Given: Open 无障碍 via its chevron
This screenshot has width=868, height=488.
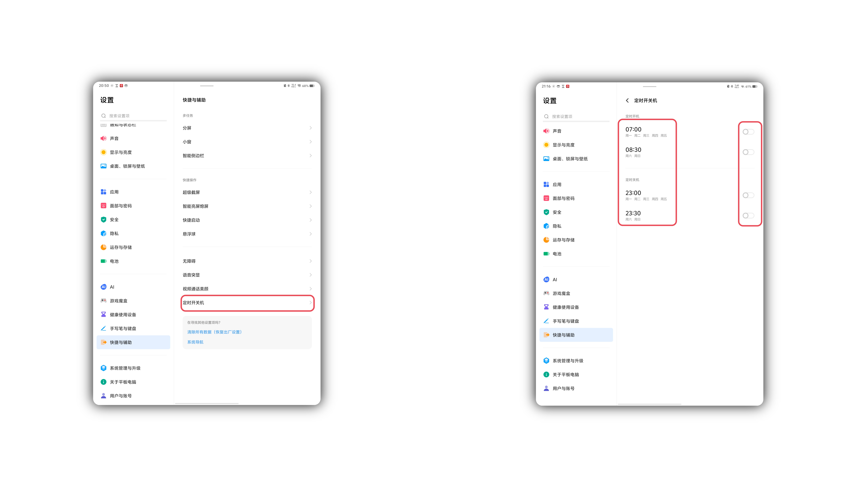Looking at the screenshot, I should [x=310, y=261].
